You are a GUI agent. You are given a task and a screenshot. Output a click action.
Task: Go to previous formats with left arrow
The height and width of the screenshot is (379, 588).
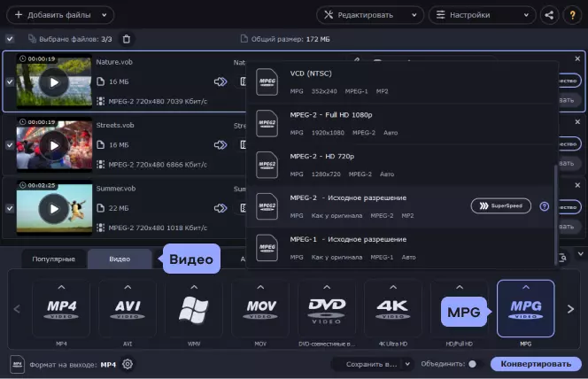[17, 309]
